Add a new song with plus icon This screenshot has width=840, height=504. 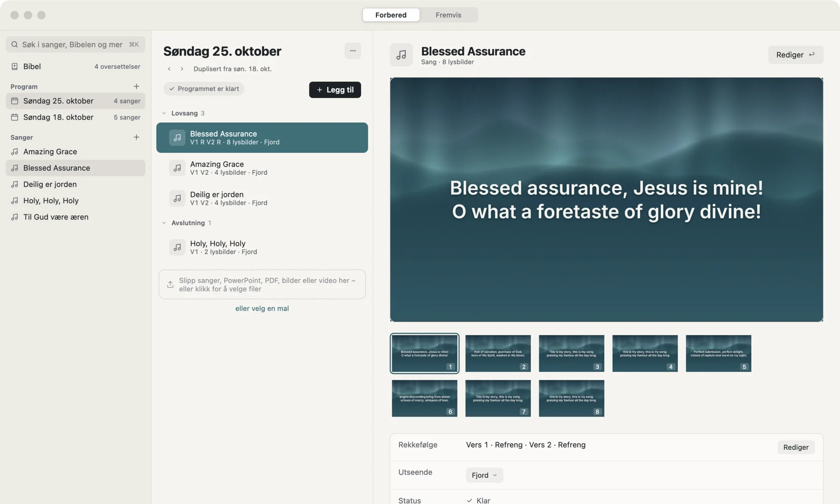pyautogui.click(x=136, y=137)
